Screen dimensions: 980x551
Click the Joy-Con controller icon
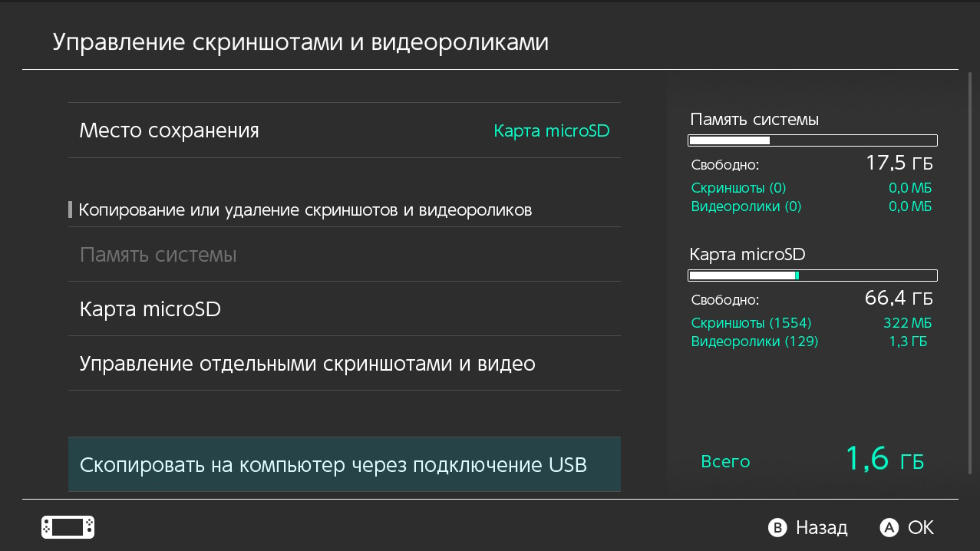coord(67,527)
